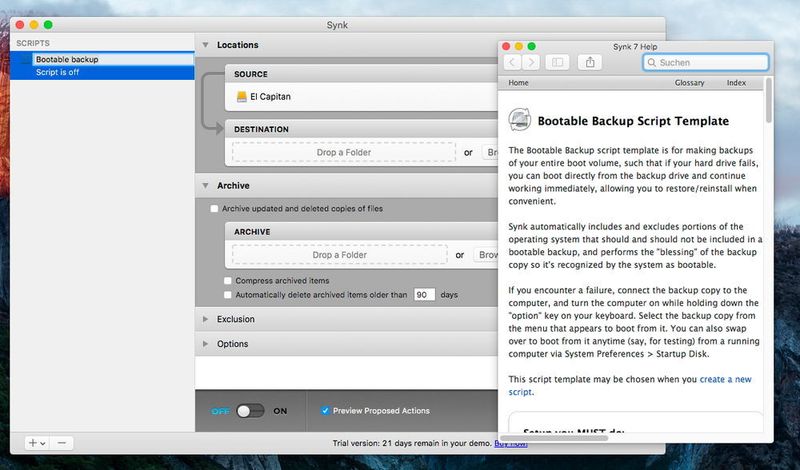Screen dimensions: 800x470
Task: Click the Bootable Backup template icon in Help
Action: [x=519, y=120]
